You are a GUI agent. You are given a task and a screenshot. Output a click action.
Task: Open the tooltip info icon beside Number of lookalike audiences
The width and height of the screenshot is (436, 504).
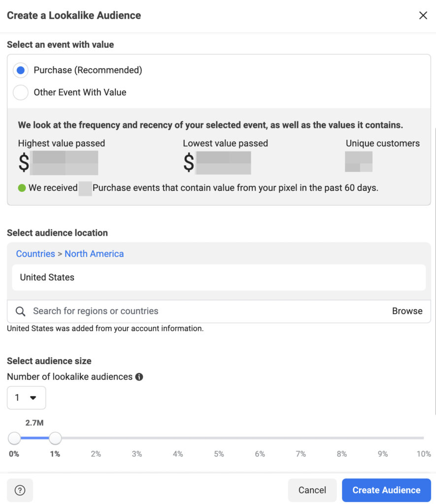point(139,377)
